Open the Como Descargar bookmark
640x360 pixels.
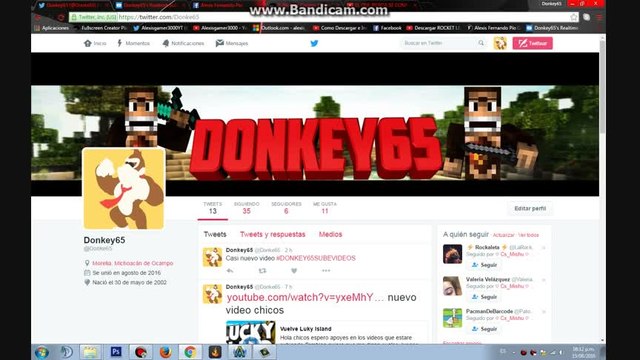pos(340,28)
